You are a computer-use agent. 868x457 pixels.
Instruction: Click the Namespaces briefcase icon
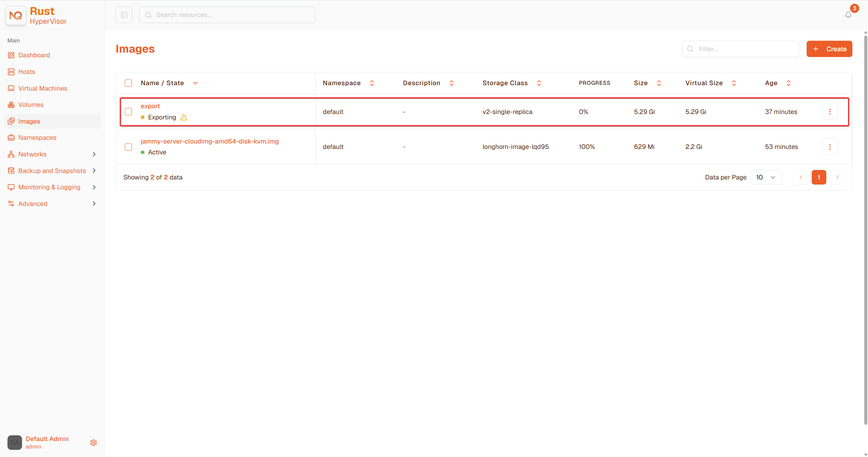coord(11,138)
